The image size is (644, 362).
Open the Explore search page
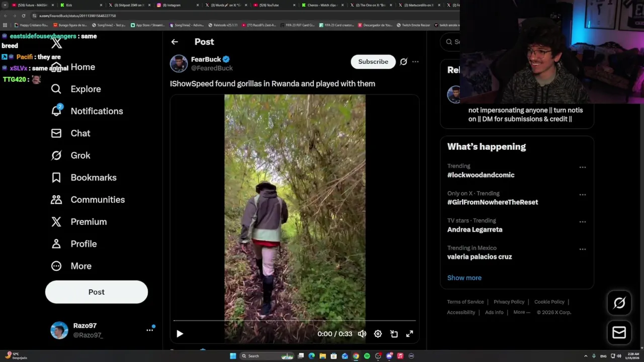(76, 89)
